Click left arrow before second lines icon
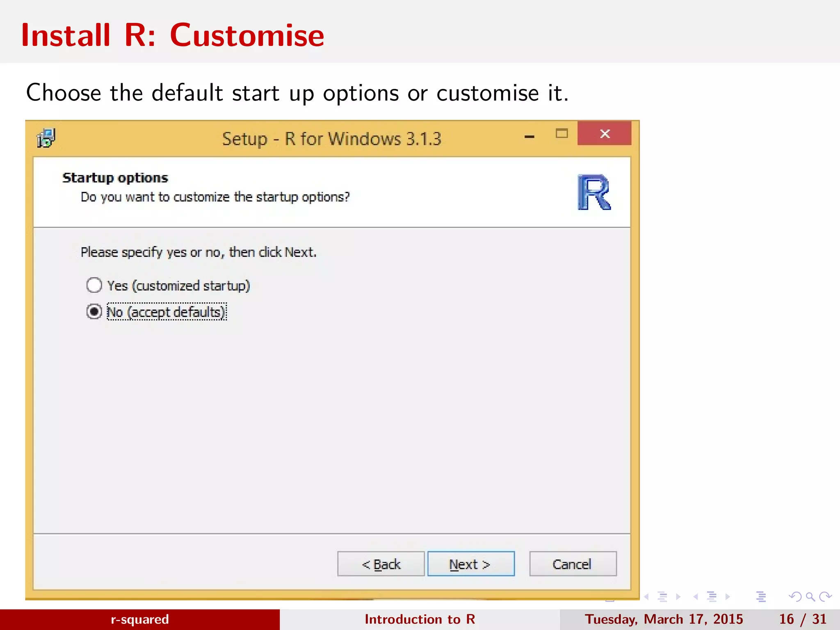840x630 pixels. click(x=696, y=597)
